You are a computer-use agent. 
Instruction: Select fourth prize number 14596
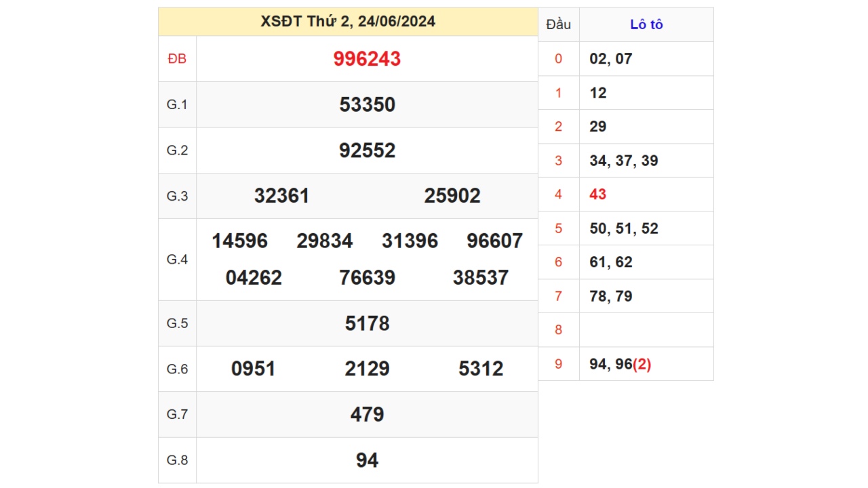click(239, 241)
